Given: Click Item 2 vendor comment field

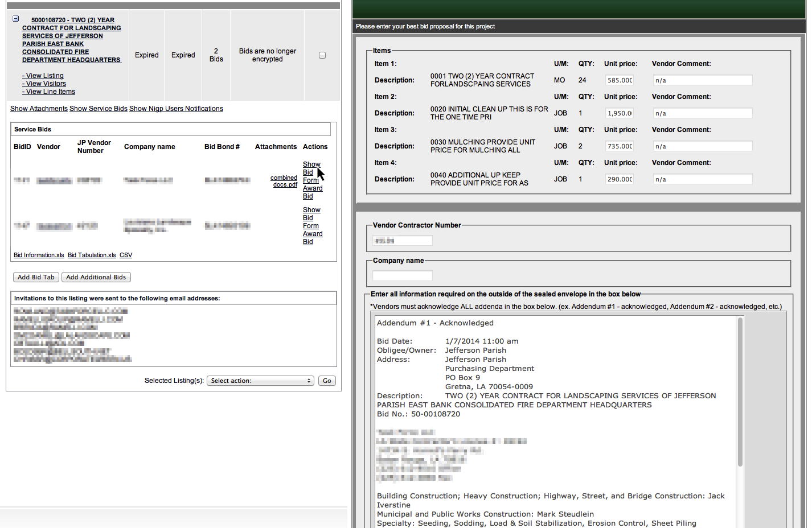Looking at the screenshot, I should coord(702,113).
